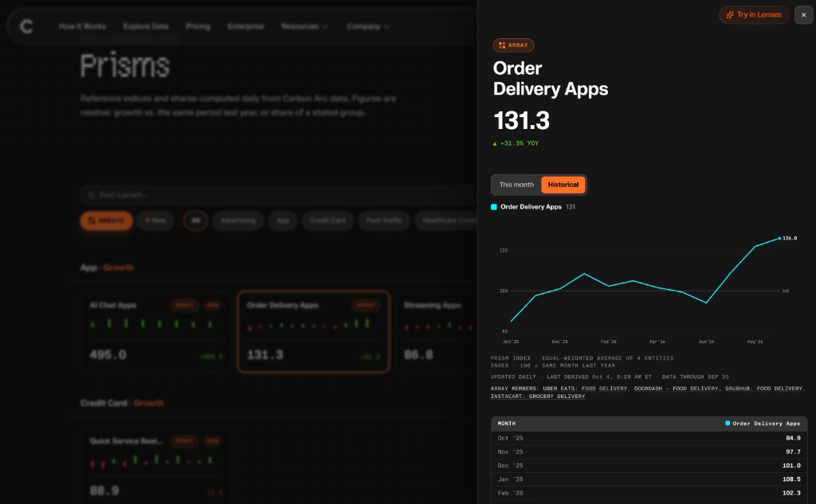Toggle the orange ARRAYS filter
This screenshot has width=816, height=504.
click(x=106, y=221)
